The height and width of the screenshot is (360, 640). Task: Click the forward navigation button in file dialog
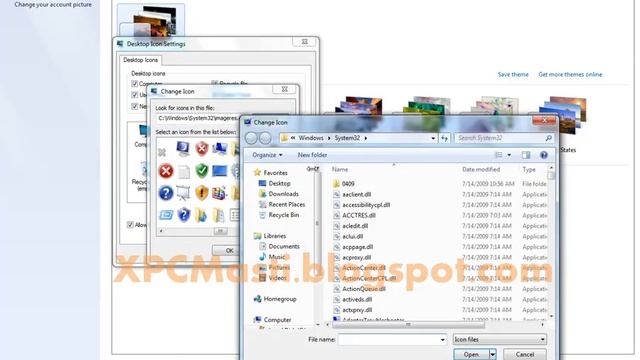click(x=265, y=138)
